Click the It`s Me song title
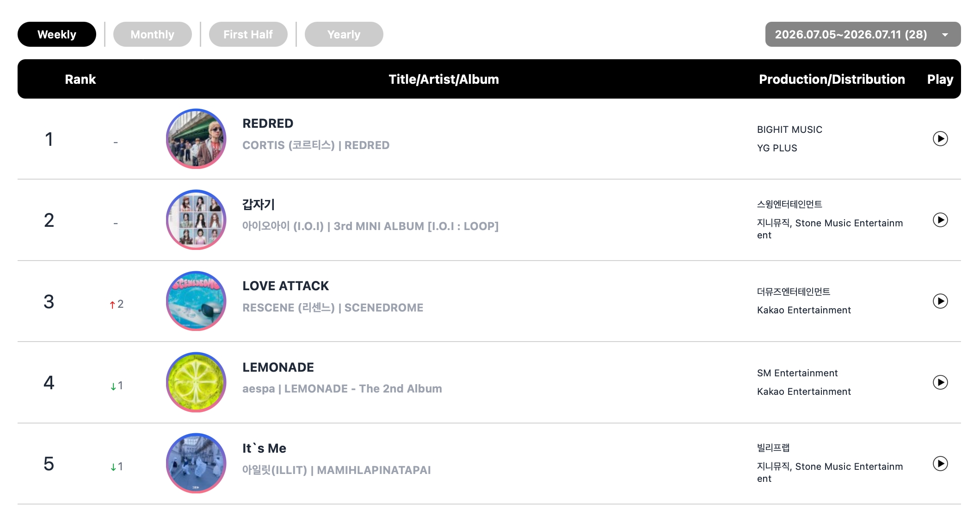Screen dimensions: 980x511 coord(264,449)
